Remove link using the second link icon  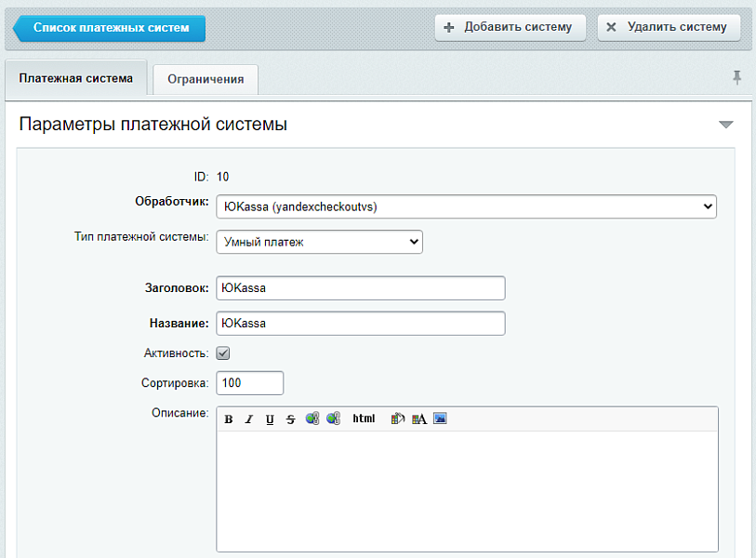tap(333, 419)
